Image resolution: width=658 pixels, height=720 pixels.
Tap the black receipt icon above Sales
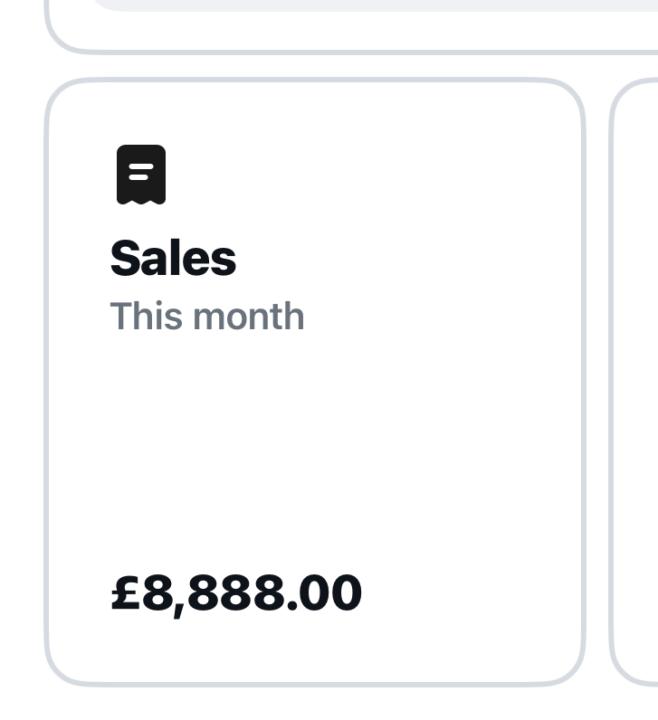coord(141,175)
